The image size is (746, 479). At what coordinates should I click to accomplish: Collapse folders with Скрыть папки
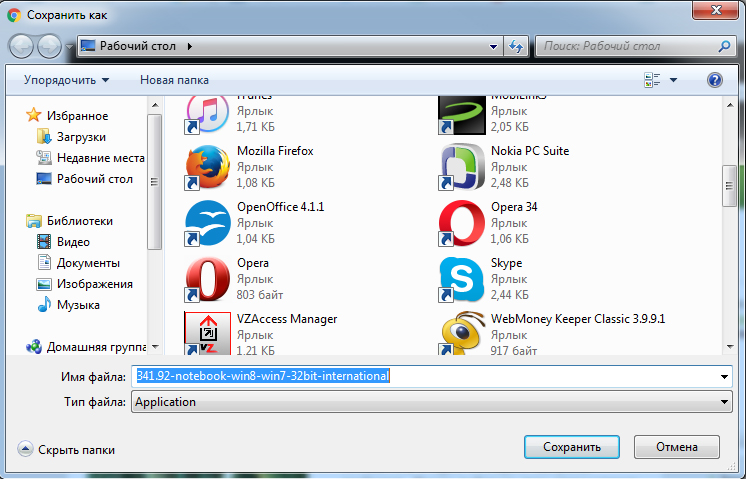coord(67,450)
